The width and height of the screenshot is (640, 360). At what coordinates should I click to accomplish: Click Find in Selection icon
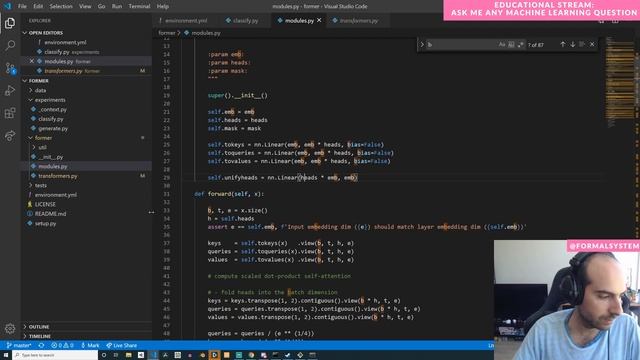coord(582,44)
